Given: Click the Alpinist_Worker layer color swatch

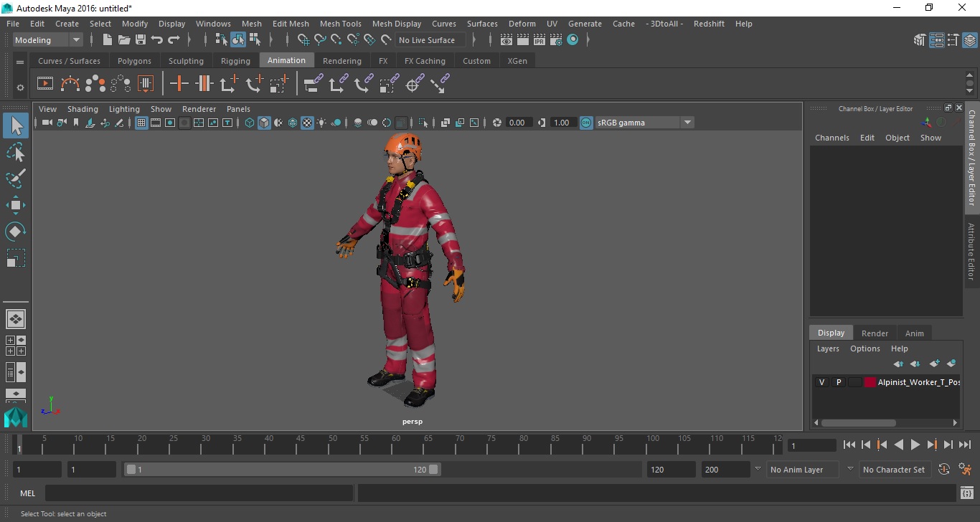Looking at the screenshot, I should click(x=870, y=382).
